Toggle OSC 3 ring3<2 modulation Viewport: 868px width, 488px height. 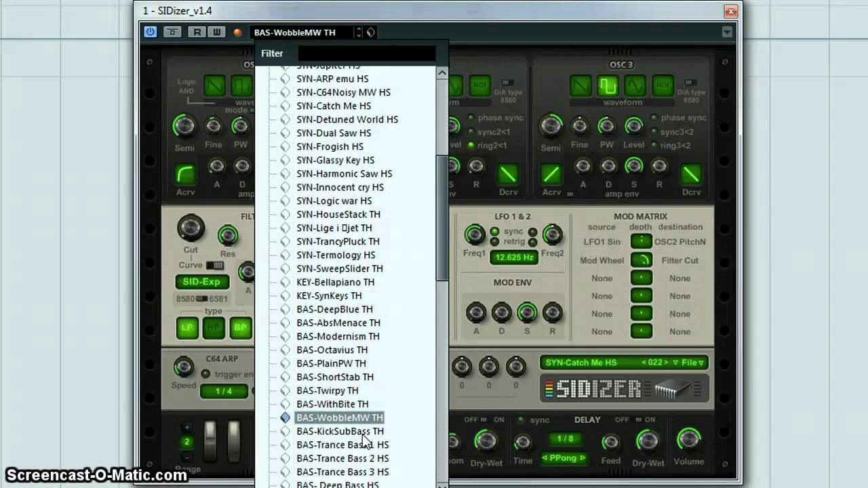point(654,145)
